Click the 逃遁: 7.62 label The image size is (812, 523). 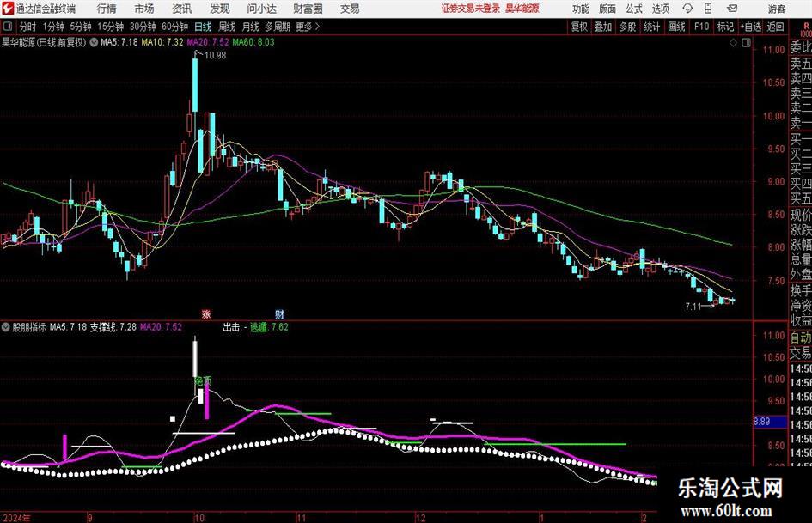point(269,327)
